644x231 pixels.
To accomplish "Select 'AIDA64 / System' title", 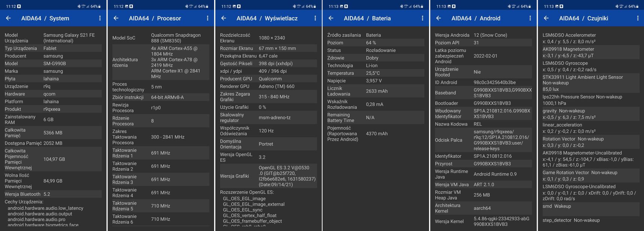I will click(45, 18).
